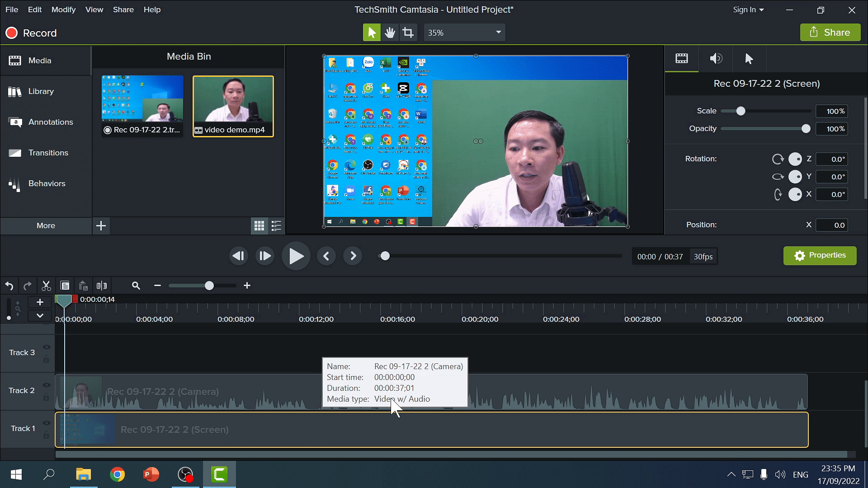The height and width of the screenshot is (488, 868).
Task: Split the clip at the playhead
Action: coord(102,286)
